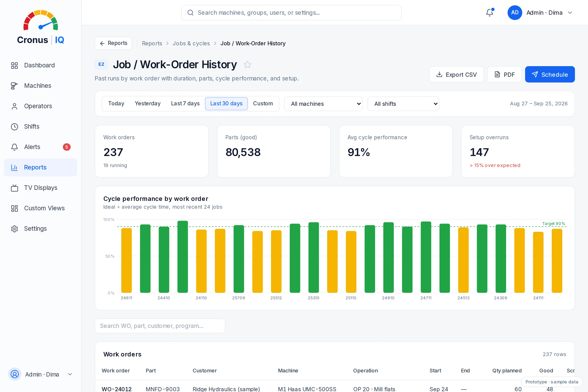Sort by the Qty planned column header
The width and height of the screenshot is (588, 392).
click(x=507, y=370)
